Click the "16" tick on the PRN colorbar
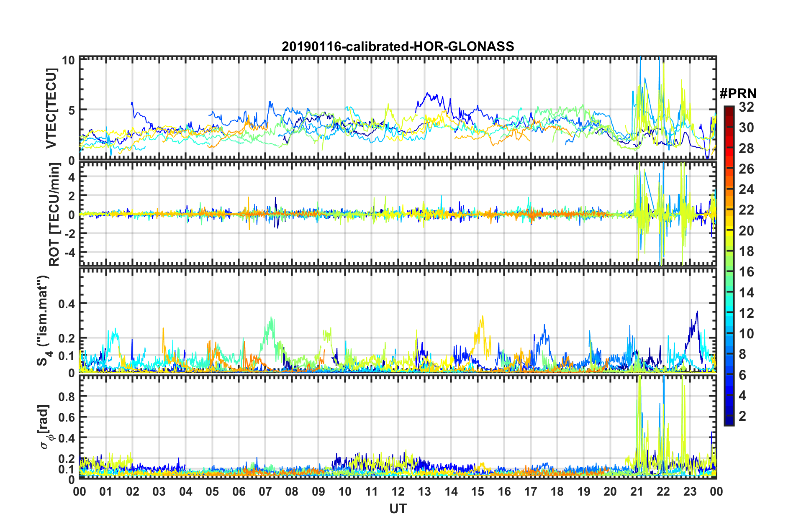The height and width of the screenshot is (532, 796). pyautogui.click(x=746, y=272)
